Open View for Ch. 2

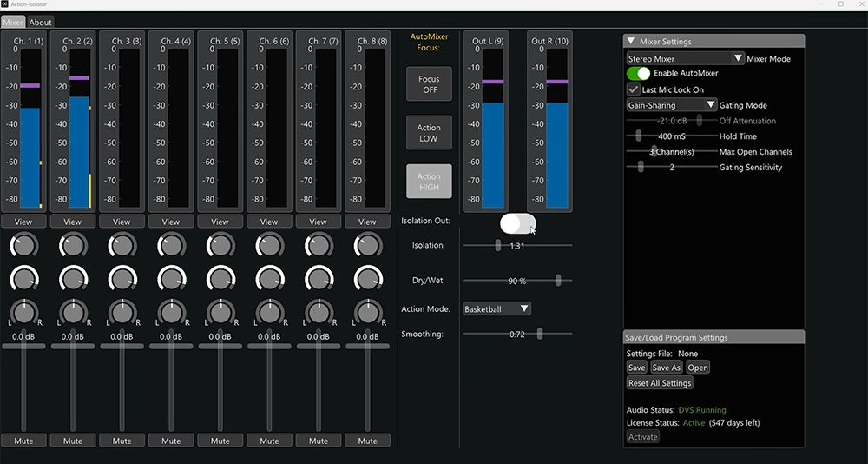point(73,222)
